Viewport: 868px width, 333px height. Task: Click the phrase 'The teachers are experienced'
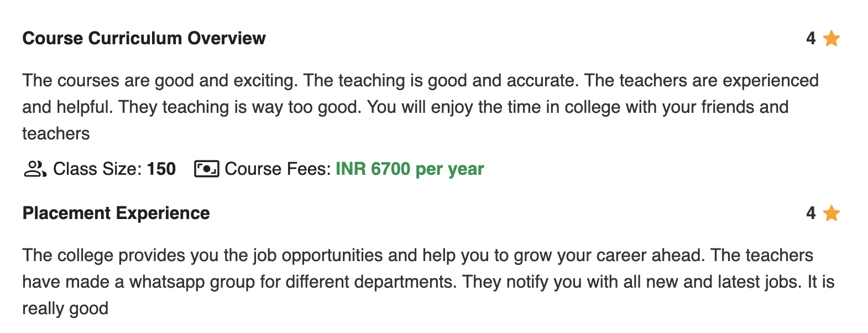point(701,81)
